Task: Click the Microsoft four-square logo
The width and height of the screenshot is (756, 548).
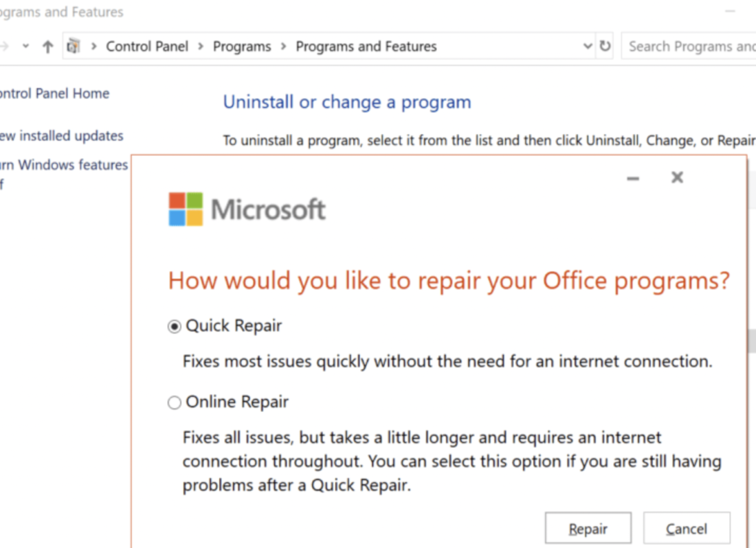Action: 185,208
